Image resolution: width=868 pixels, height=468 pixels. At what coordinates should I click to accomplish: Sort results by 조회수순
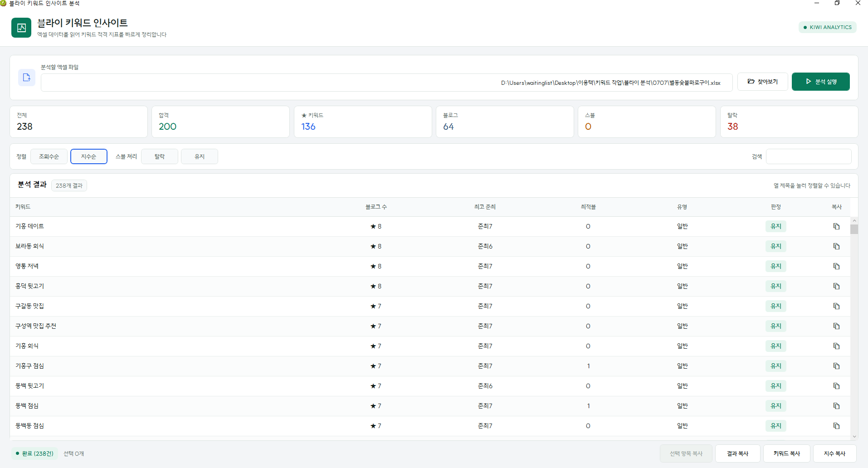49,156
